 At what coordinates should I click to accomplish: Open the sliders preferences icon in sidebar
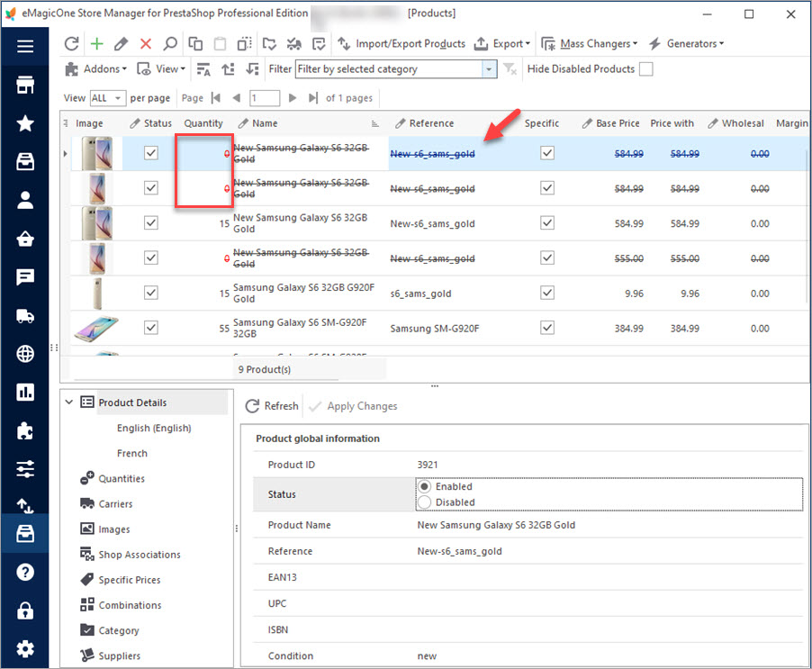coord(25,469)
